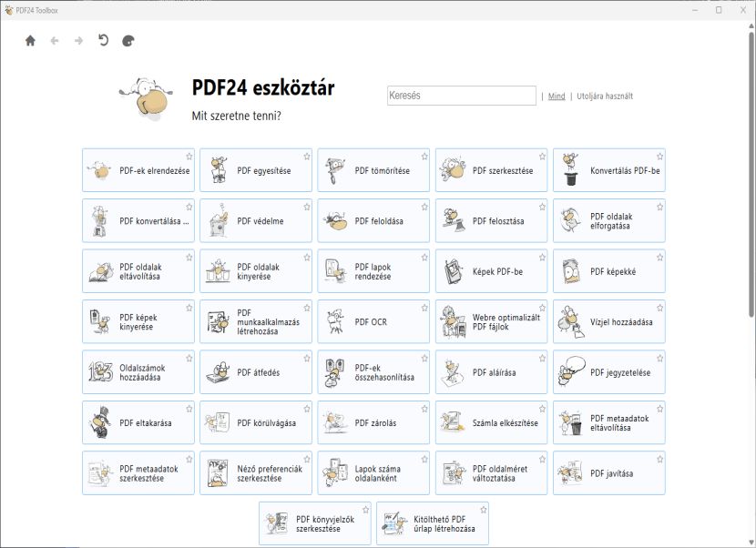Star the Kitölthető PDF űrlap tile
756x548 pixels.
click(483, 510)
